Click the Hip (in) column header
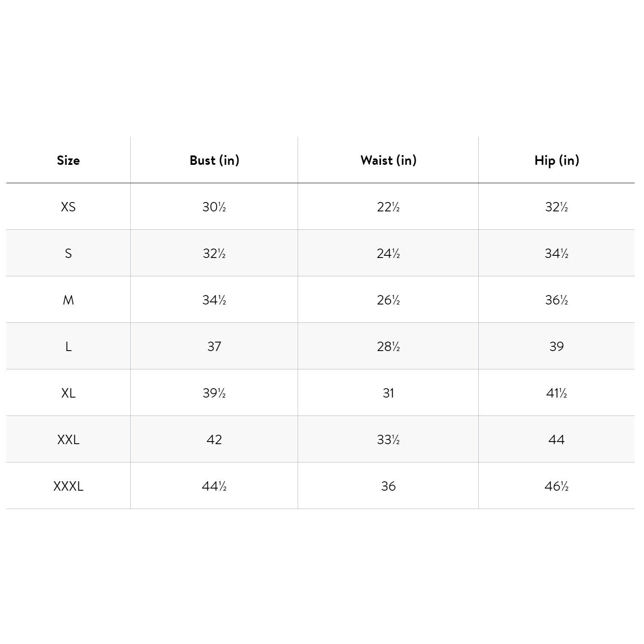Image resolution: width=644 pixels, height=644 pixels. pos(556,160)
